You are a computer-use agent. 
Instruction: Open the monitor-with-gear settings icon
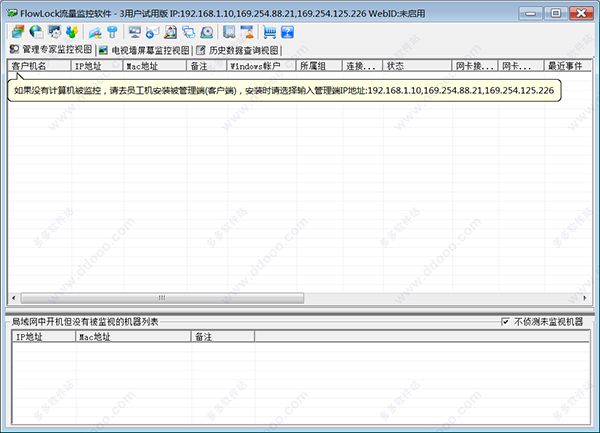point(55,32)
